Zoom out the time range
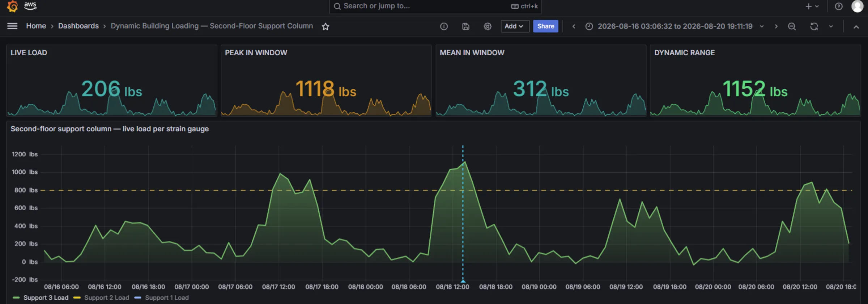This screenshot has height=304, width=868. (792, 26)
